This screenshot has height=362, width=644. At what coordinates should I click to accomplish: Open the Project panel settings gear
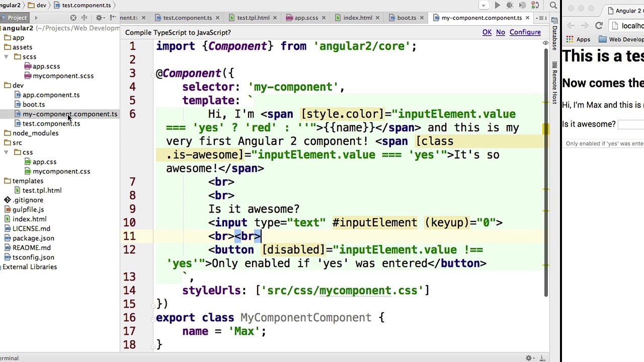[x=99, y=18]
